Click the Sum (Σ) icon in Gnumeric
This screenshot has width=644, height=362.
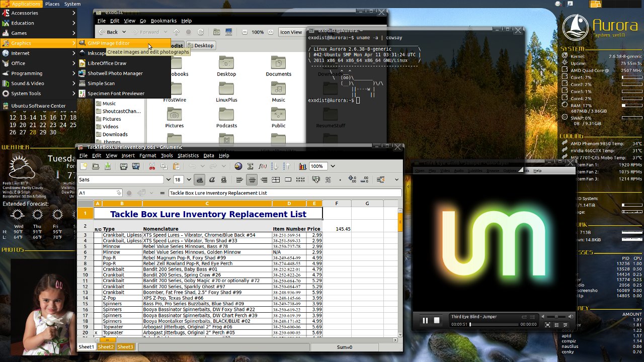click(251, 166)
